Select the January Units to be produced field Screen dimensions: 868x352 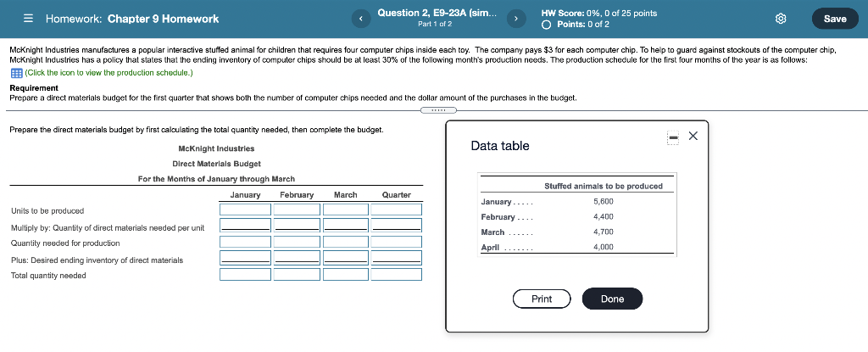(245, 210)
